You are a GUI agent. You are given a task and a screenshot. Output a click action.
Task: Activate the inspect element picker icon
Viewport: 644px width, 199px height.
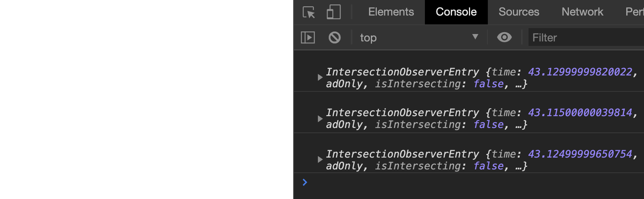309,12
